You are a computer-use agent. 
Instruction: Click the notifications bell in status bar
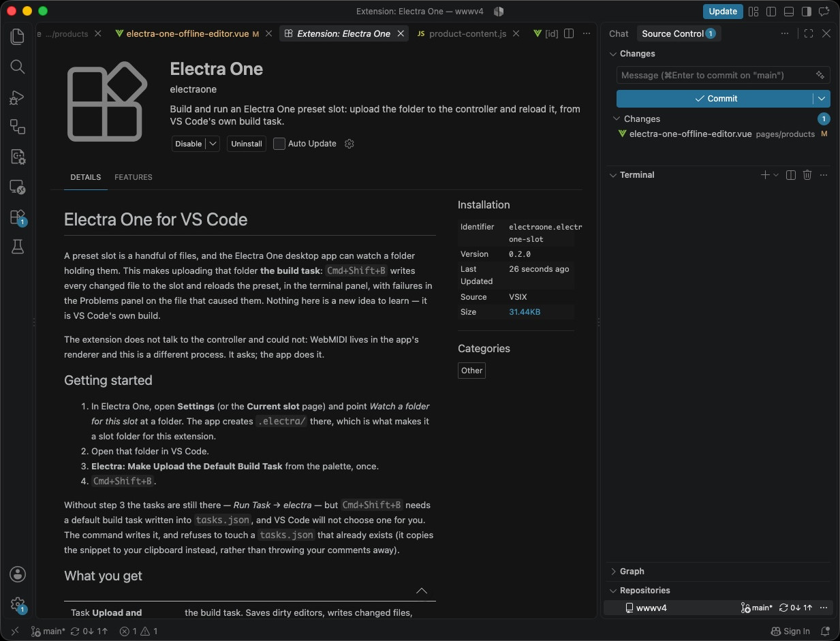pos(826,631)
